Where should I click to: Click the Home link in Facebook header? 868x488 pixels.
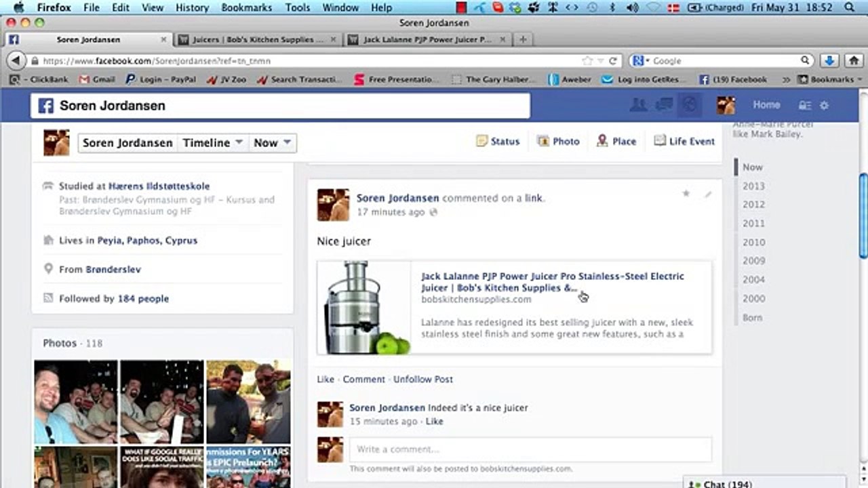coord(766,105)
